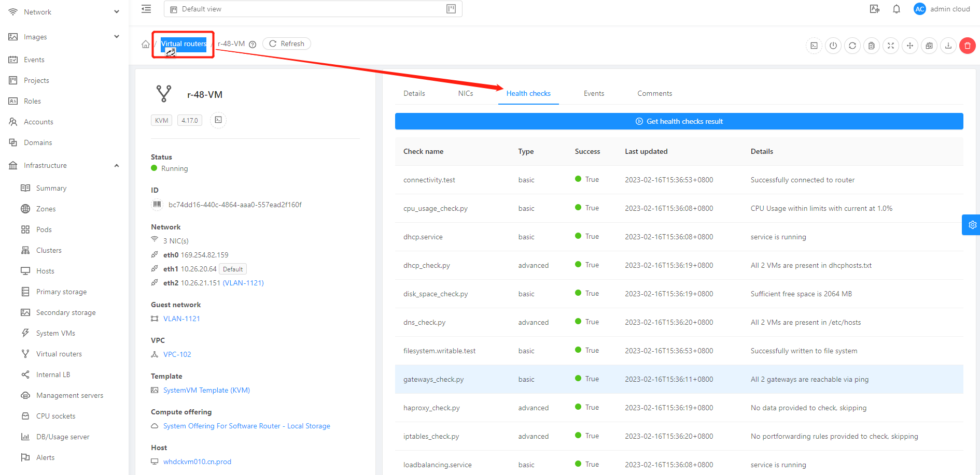This screenshot has height=475, width=980.
Task: Click the Events sidebar icon
Action: pos(13,60)
